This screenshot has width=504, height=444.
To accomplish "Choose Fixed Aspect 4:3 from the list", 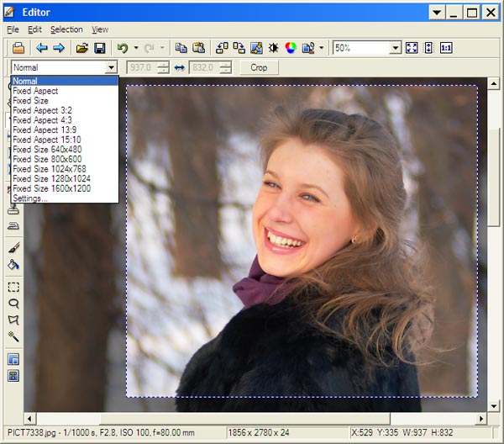I will (x=42, y=120).
